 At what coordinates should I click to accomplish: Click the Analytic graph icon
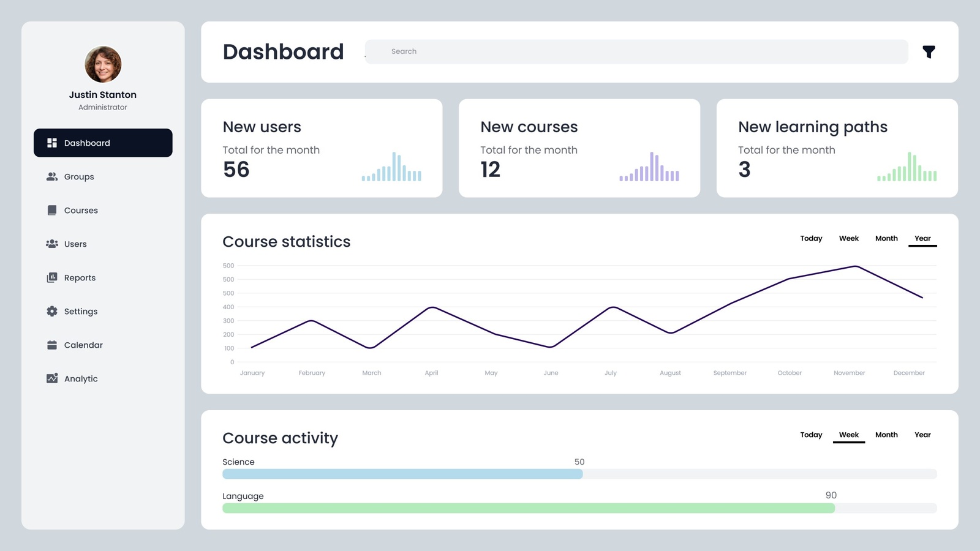coord(52,378)
